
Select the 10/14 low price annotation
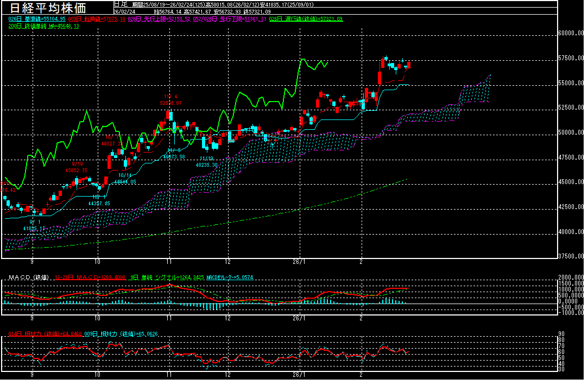pyautogui.click(x=124, y=179)
